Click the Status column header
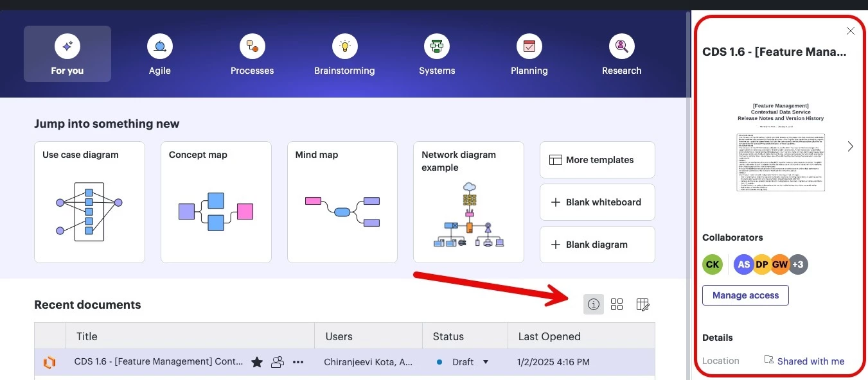Image resolution: width=868 pixels, height=380 pixels. click(465, 336)
